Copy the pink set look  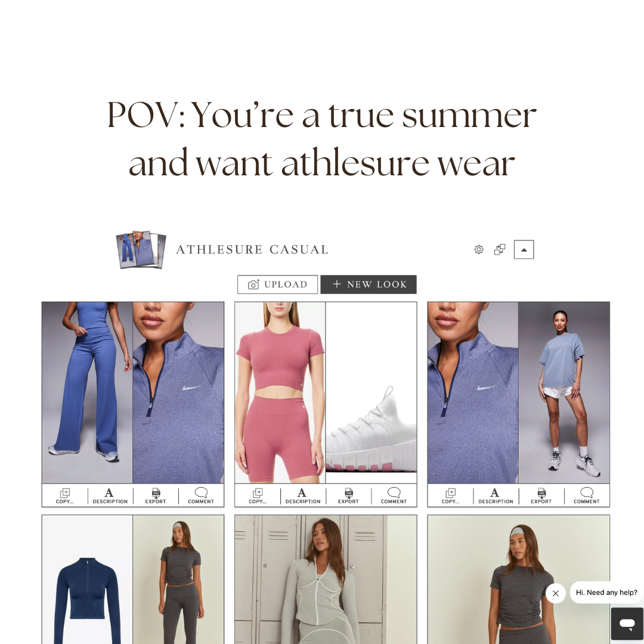click(258, 496)
